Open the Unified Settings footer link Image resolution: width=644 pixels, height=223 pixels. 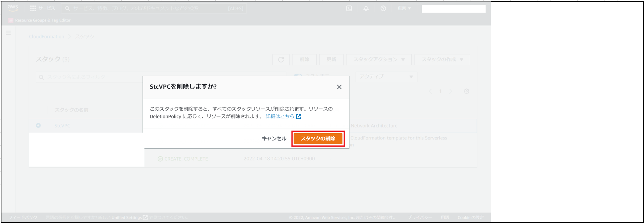point(129,218)
